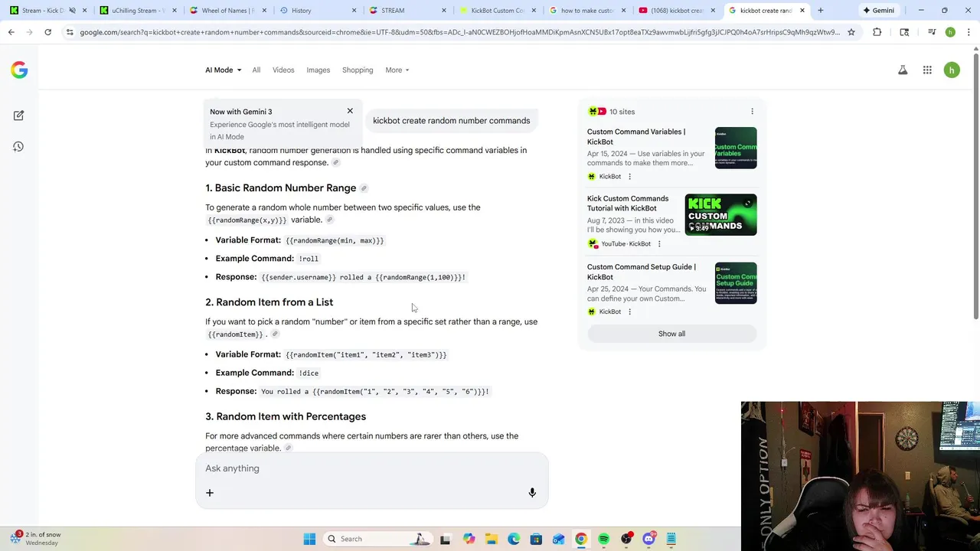Expand the More search filters dropdown
This screenshot has width=980, height=551.
click(397, 70)
